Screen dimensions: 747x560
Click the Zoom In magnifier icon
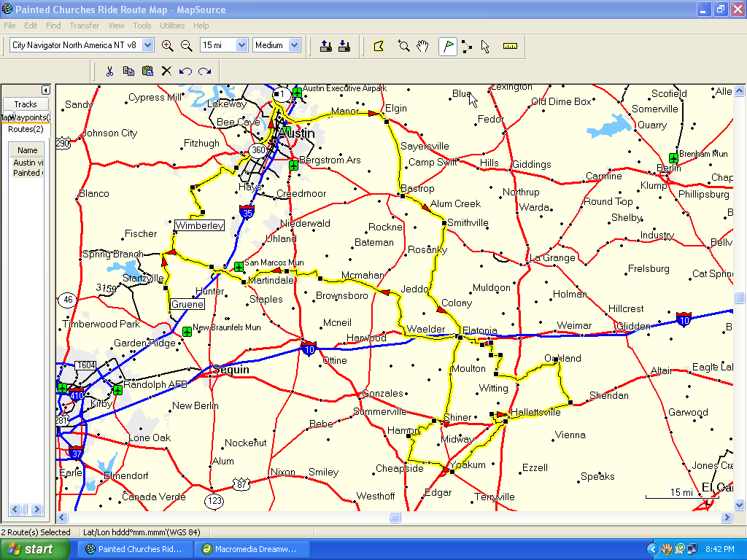coord(168,45)
